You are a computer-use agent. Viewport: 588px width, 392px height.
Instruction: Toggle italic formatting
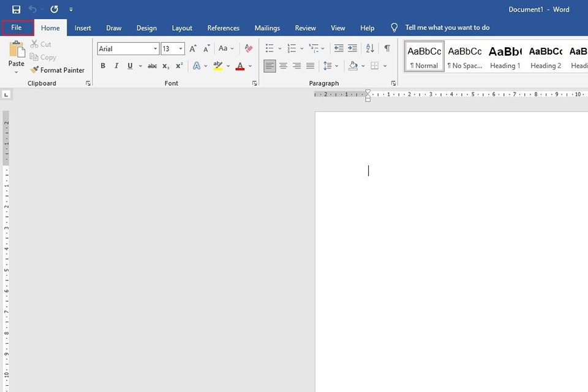point(116,66)
